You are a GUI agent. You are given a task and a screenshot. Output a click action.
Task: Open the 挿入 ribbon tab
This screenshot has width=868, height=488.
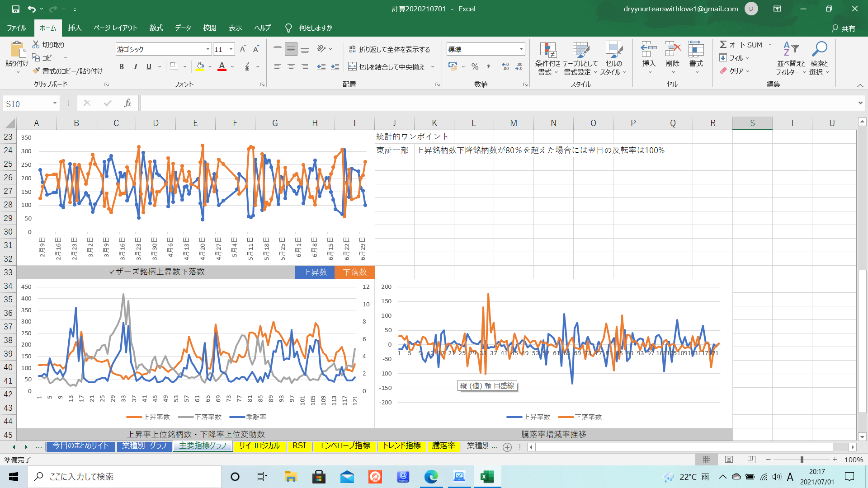(75, 28)
